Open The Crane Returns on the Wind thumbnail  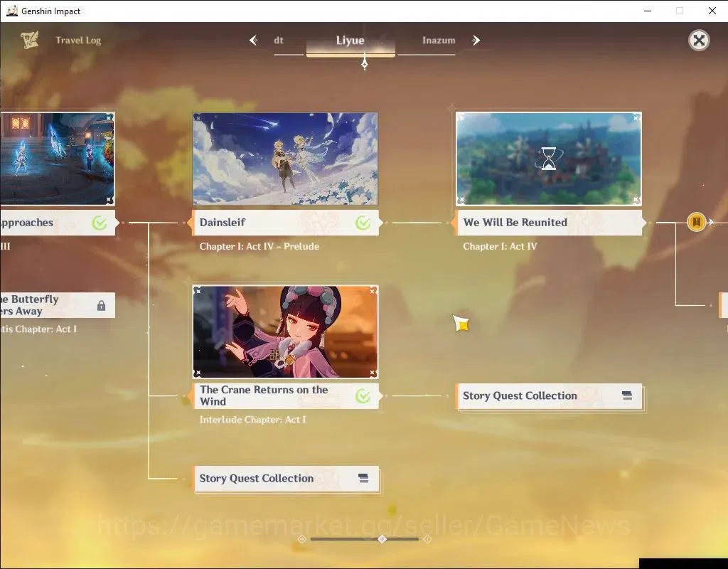(x=286, y=332)
